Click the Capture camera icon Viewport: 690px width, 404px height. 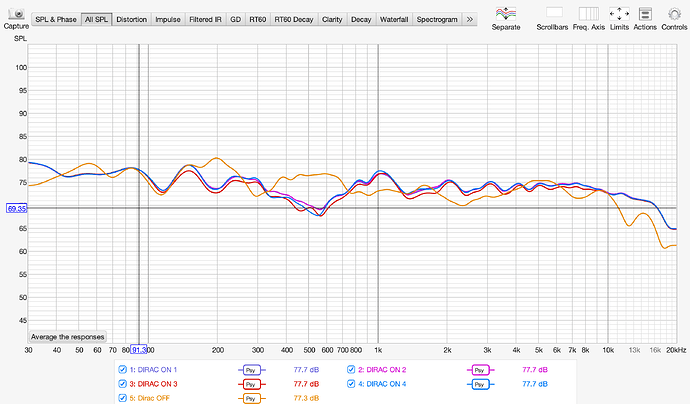[16, 14]
